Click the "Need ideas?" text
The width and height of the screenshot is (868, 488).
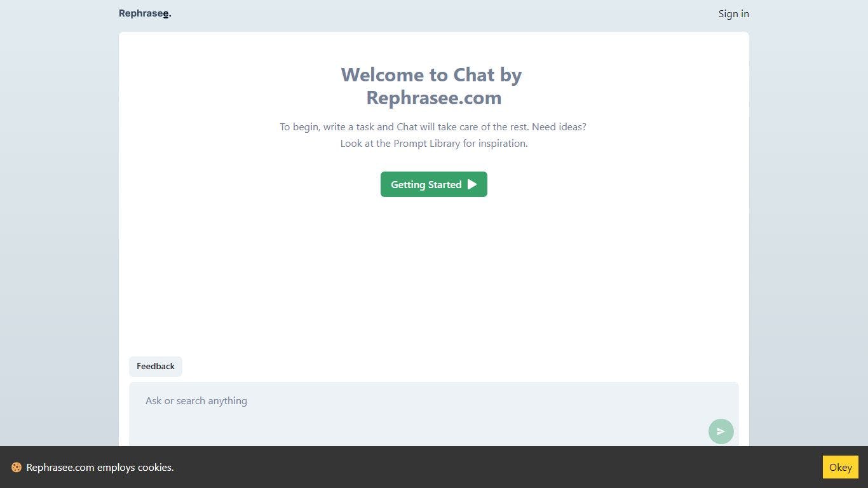[x=559, y=126]
